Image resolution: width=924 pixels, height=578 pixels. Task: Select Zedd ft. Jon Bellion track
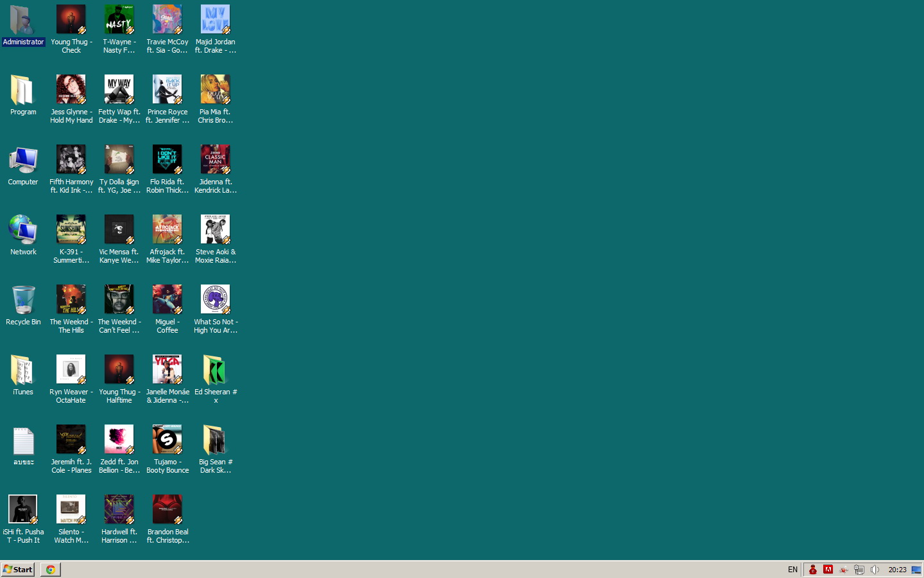(119, 450)
